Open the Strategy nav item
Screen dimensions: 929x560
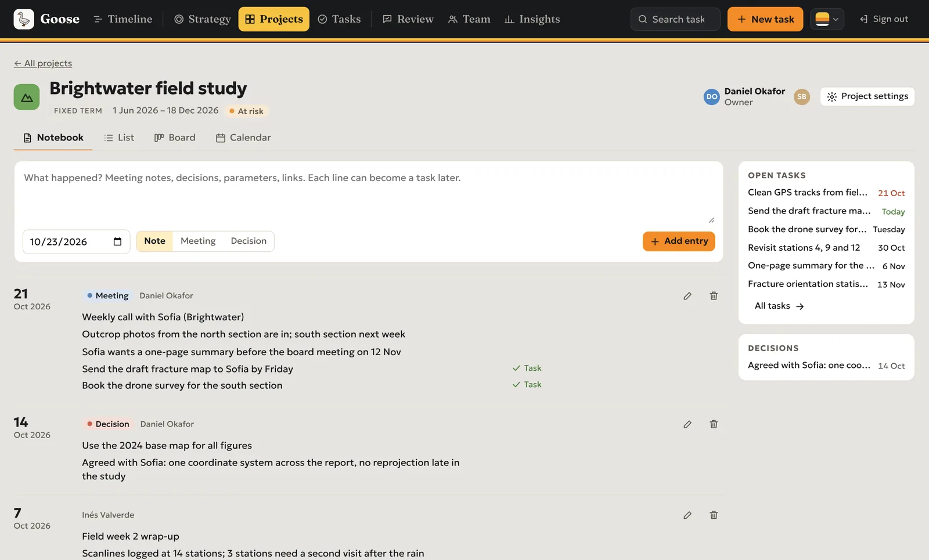(x=203, y=19)
